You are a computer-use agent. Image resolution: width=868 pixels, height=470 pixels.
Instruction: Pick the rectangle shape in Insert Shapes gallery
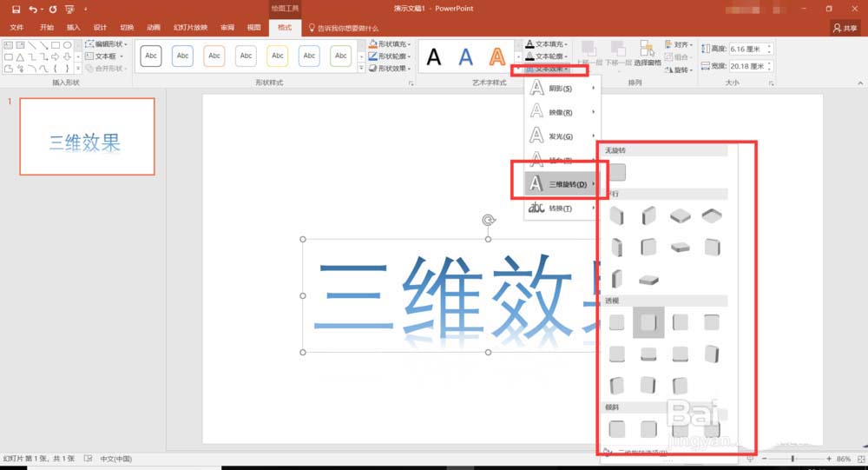pyautogui.click(x=56, y=45)
